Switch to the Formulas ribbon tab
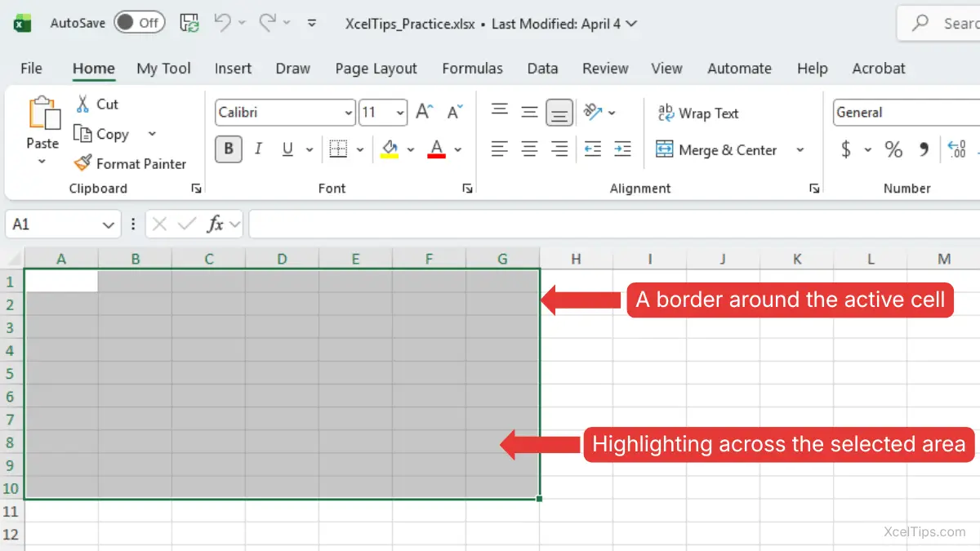 [472, 69]
